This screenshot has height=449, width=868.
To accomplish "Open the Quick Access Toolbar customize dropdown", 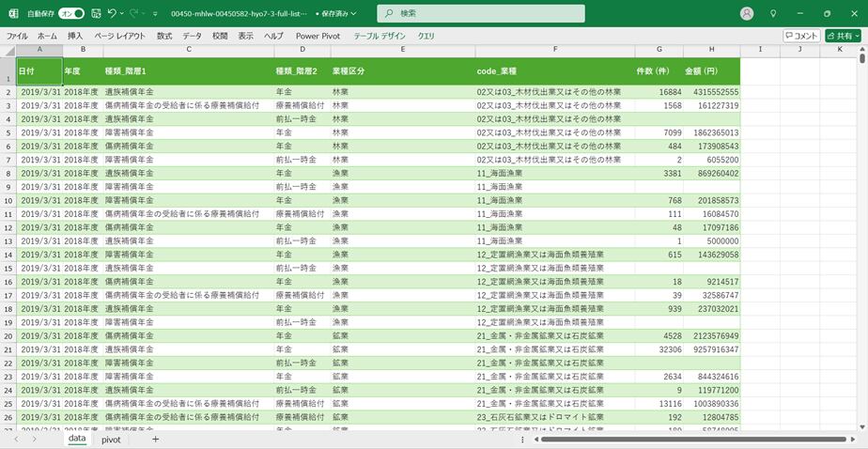I will click(159, 14).
